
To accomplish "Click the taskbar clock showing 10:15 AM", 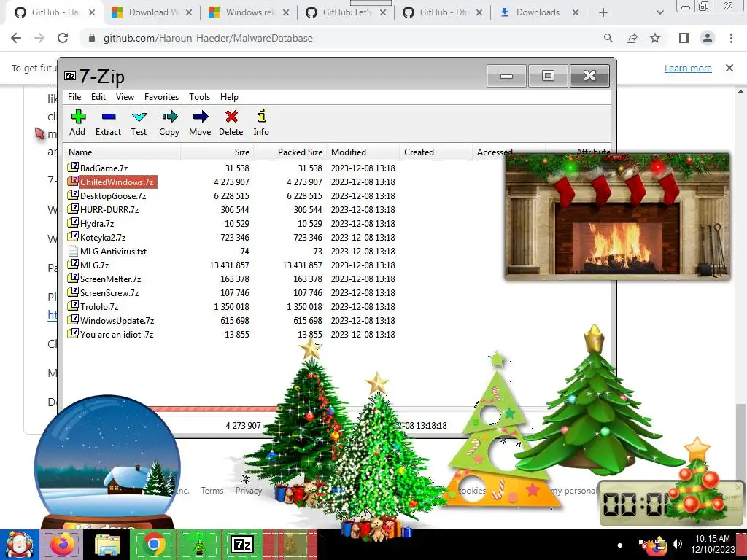I will click(x=713, y=544).
